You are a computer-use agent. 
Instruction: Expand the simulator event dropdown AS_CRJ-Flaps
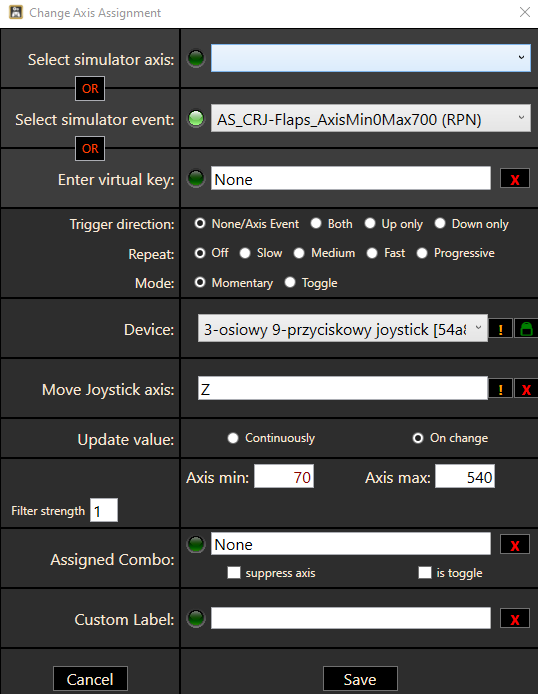pyautogui.click(x=371, y=118)
